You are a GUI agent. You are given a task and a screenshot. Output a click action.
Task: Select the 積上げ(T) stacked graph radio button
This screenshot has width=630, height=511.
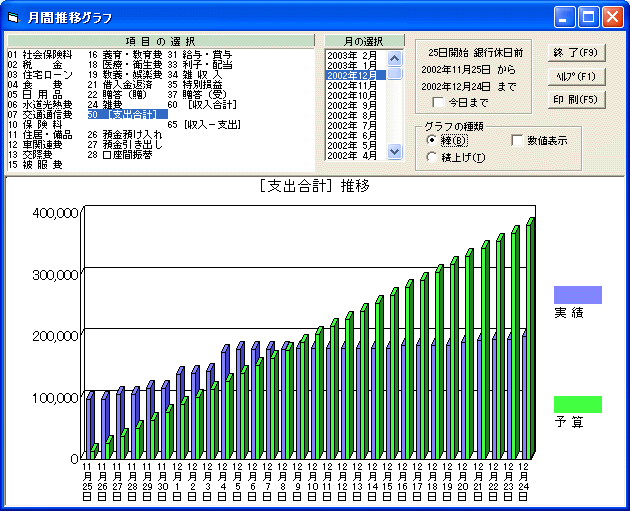[x=431, y=156]
